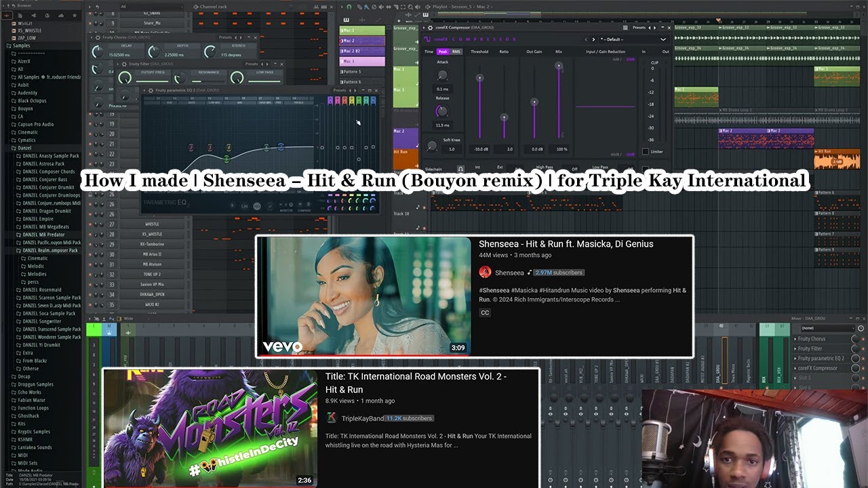This screenshot has width=868, height=488.
Task: Open Fruity parametric EQ 2 options gear
Action: point(151,90)
